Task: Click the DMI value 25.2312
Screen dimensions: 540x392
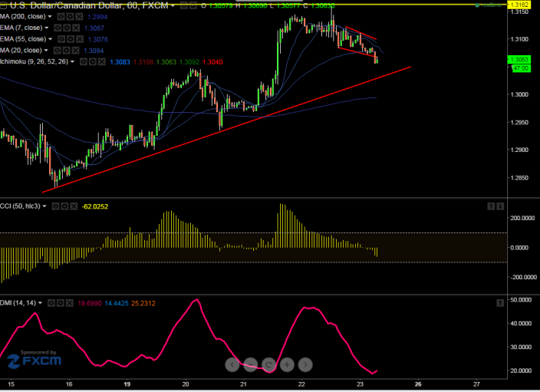Action: [x=143, y=304]
